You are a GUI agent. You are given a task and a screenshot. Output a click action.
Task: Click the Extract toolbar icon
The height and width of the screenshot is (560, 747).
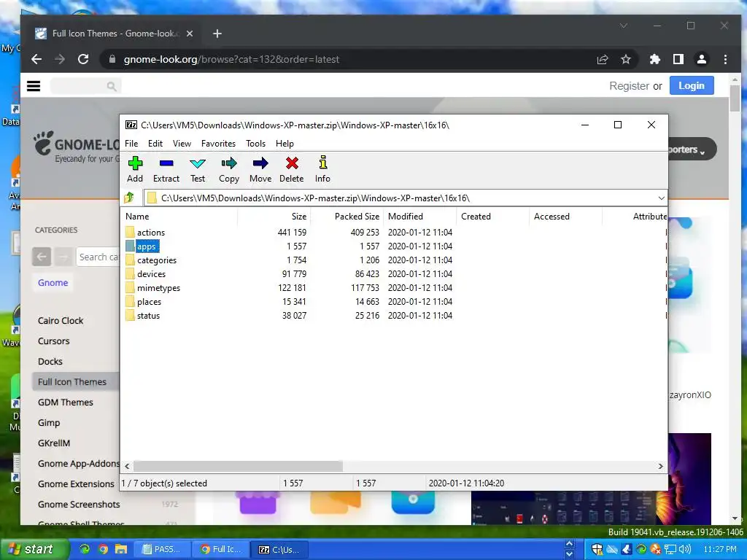tap(166, 169)
